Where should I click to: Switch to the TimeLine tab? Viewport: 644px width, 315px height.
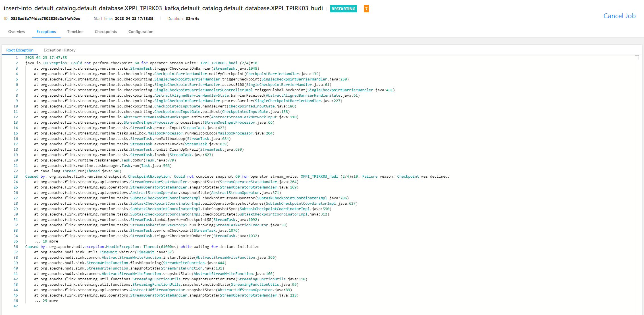click(75, 32)
